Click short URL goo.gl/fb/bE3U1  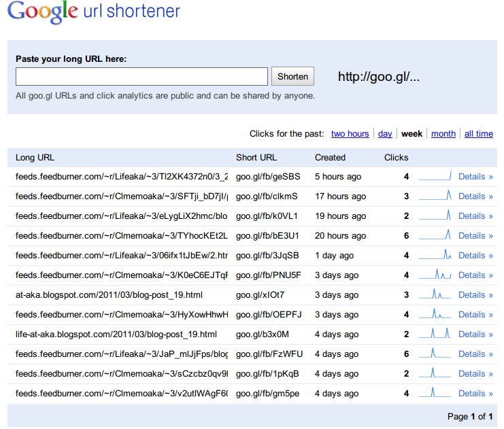[267, 235]
